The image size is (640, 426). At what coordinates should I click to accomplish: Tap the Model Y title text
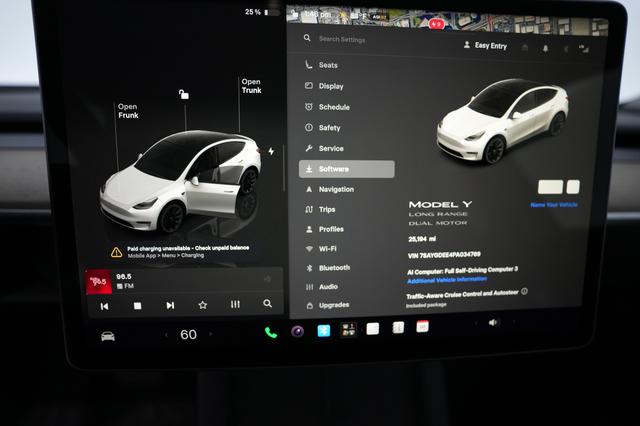click(x=440, y=204)
